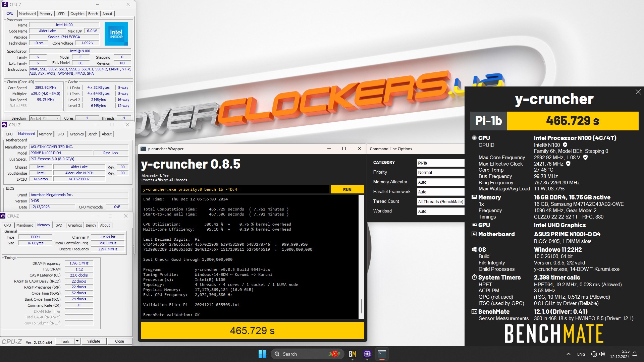This screenshot has height=362, width=644.
Task: Click Validation File Pi - 20241212-055503.txt line
Action: point(191,305)
